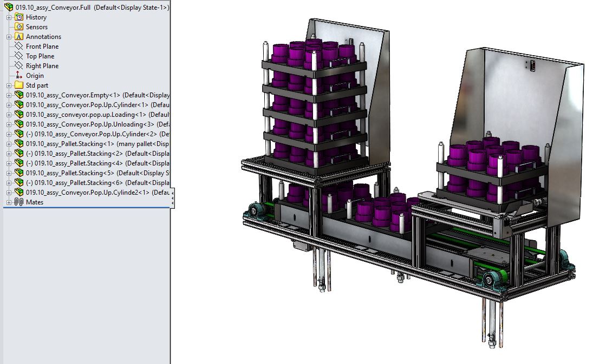Click the feature tree panel collapse handle
The image size is (612, 364).
click(x=173, y=197)
